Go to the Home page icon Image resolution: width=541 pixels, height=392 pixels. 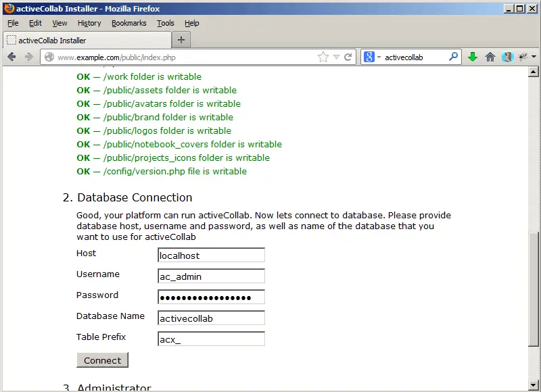point(490,57)
